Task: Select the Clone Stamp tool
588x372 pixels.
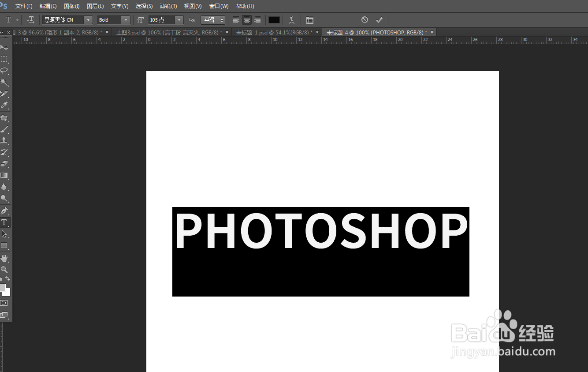Action: [x=4, y=141]
